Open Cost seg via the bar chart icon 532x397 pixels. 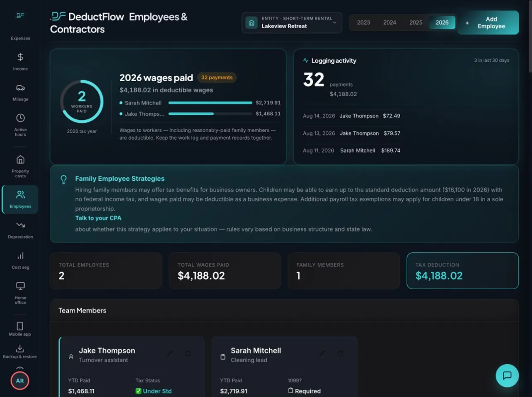click(x=20, y=256)
